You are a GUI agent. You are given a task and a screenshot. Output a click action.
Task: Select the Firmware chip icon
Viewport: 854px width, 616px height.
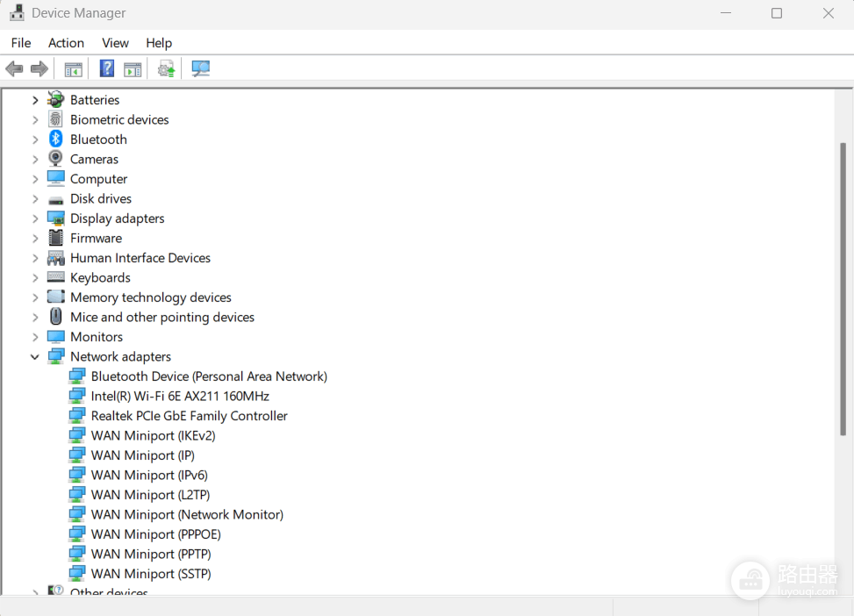[55, 238]
